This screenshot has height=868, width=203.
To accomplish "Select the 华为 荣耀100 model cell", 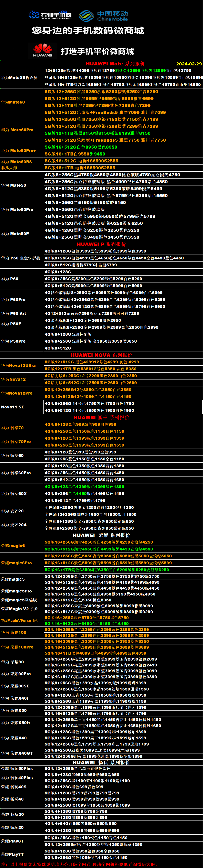I will (x=22, y=632).
